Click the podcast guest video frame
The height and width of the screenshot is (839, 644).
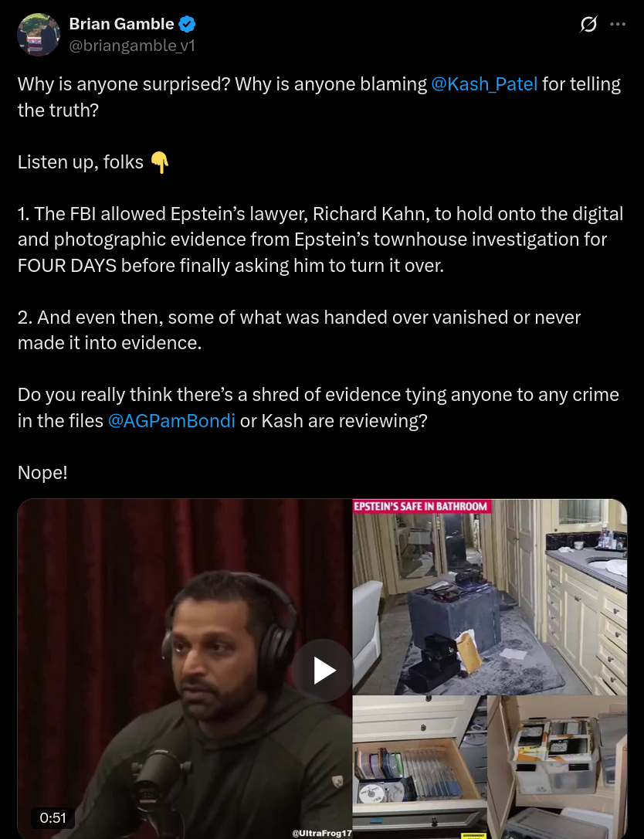tap(185, 669)
